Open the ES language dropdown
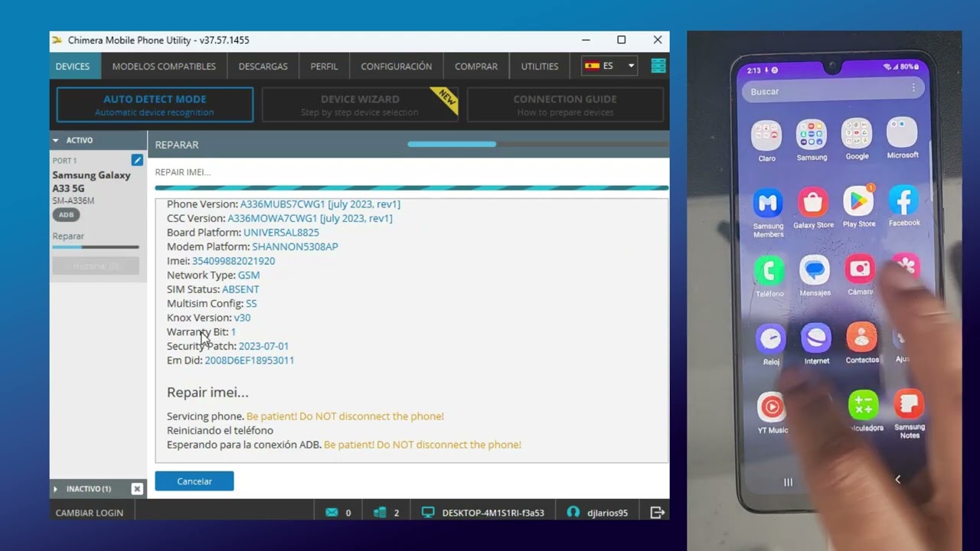The width and height of the screenshot is (980, 551). tap(609, 66)
